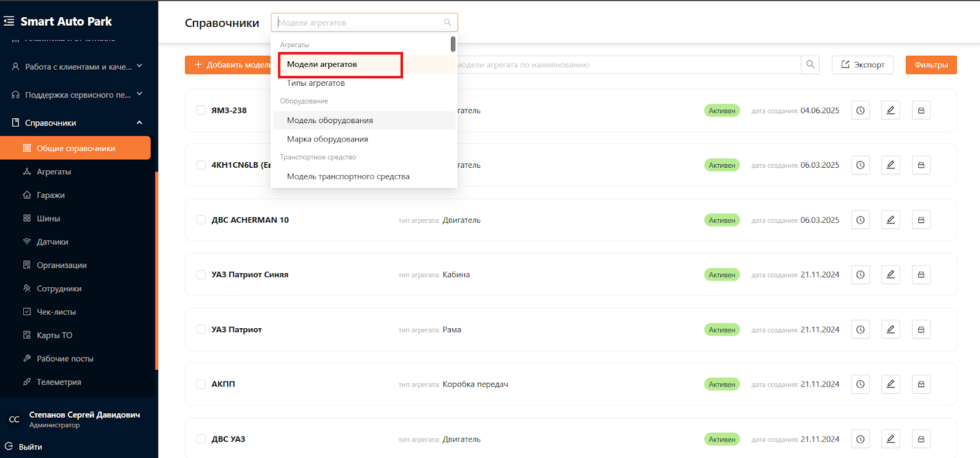The image size is (980, 458).
Task: Select the ДВС ACHERMAN 10 checkbox
Action: [201, 220]
